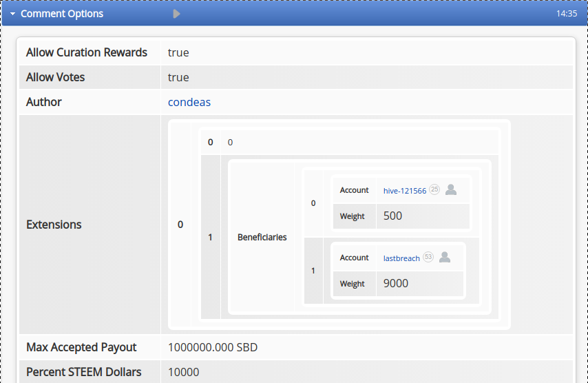The height and width of the screenshot is (383, 588).
Task: Click the Max Accepted Payout label
Action: tap(81, 347)
